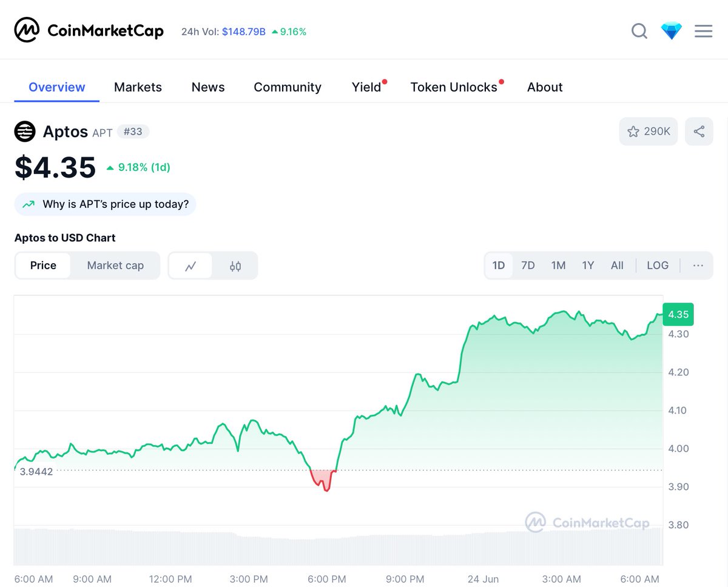Viewport: 728px width, 587px height.
Task: Select the Overview tab
Action: pos(57,87)
